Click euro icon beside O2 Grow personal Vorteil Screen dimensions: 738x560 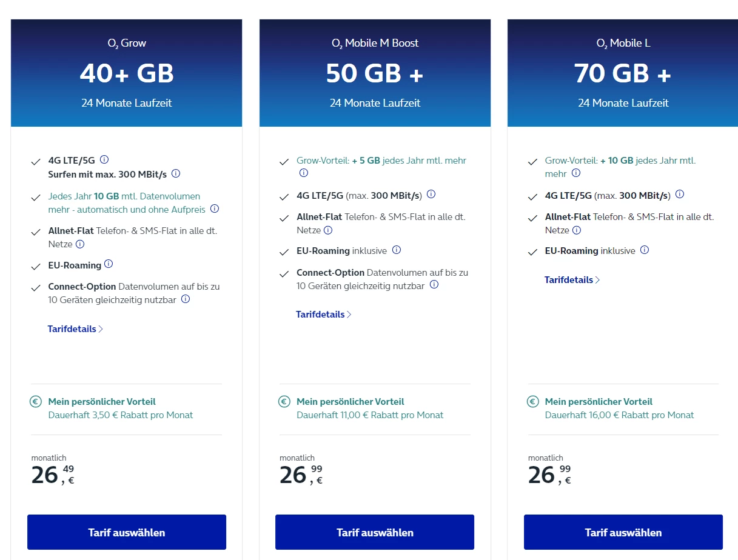pyautogui.click(x=36, y=401)
